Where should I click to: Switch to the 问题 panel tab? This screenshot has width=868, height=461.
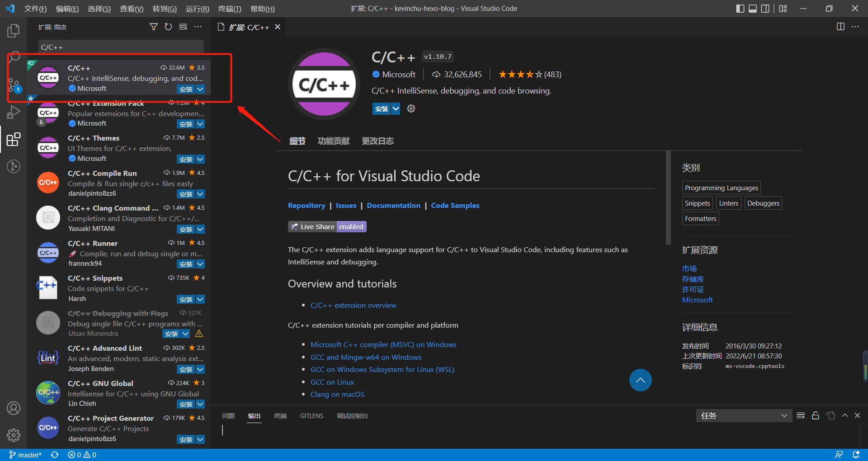(228, 416)
